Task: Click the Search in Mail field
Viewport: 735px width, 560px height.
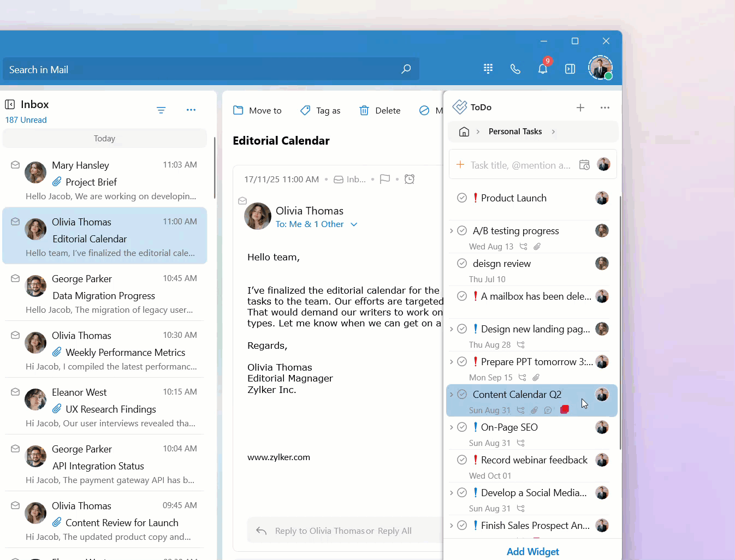Action: 211,69
